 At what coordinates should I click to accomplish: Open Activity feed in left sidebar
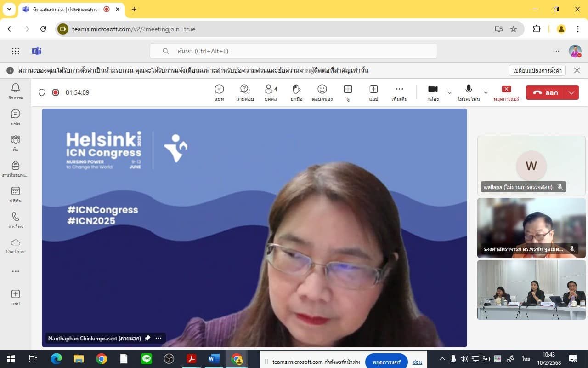(16, 91)
